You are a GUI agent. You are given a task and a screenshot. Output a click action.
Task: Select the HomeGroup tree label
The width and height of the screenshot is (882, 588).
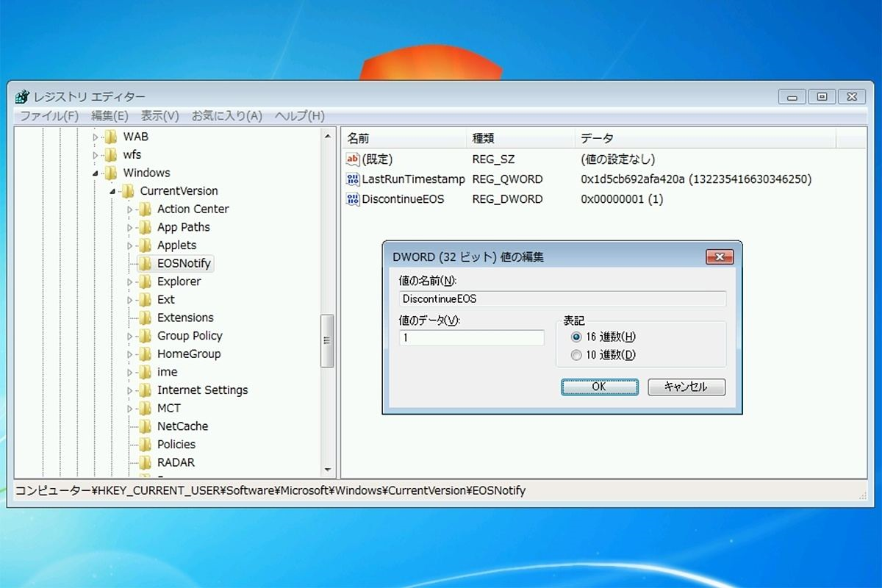click(189, 354)
